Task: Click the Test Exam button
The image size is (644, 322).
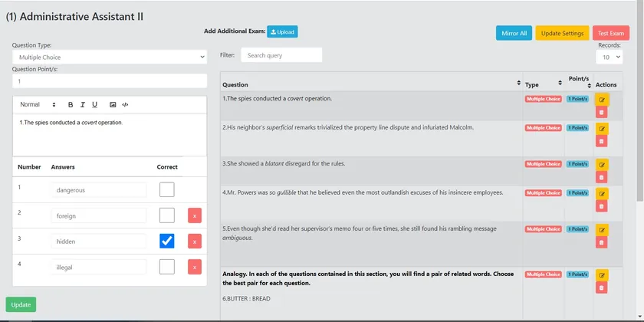Action: tap(611, 33)
